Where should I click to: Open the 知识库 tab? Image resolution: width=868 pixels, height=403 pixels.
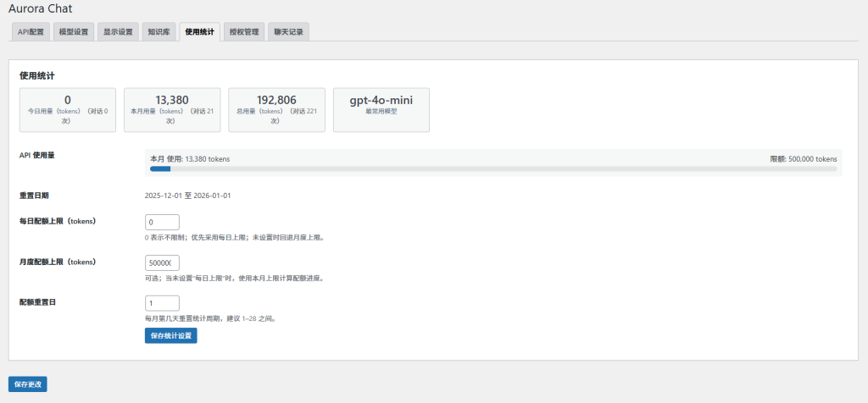tap(159, 32)
